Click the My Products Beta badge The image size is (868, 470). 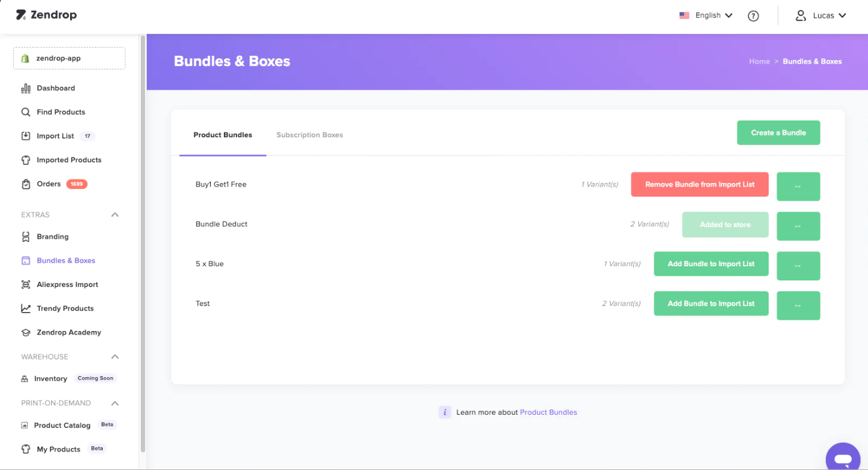[97, 449]
